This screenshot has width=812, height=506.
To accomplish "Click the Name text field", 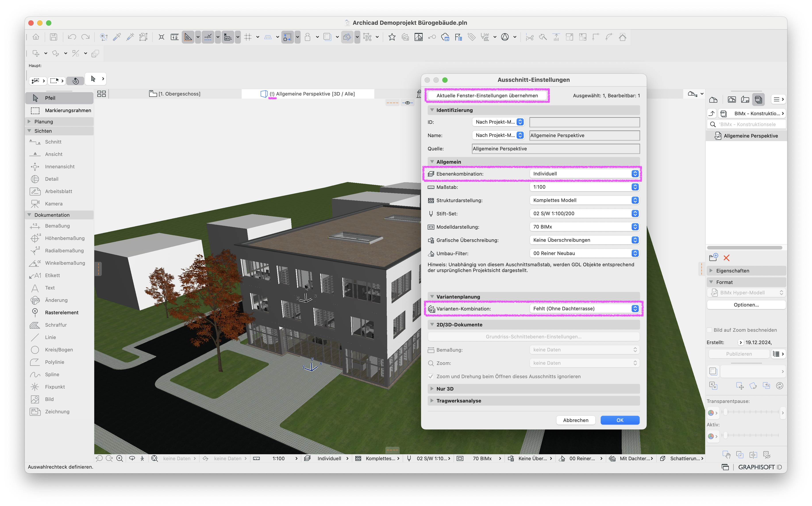I will [584, 136].
